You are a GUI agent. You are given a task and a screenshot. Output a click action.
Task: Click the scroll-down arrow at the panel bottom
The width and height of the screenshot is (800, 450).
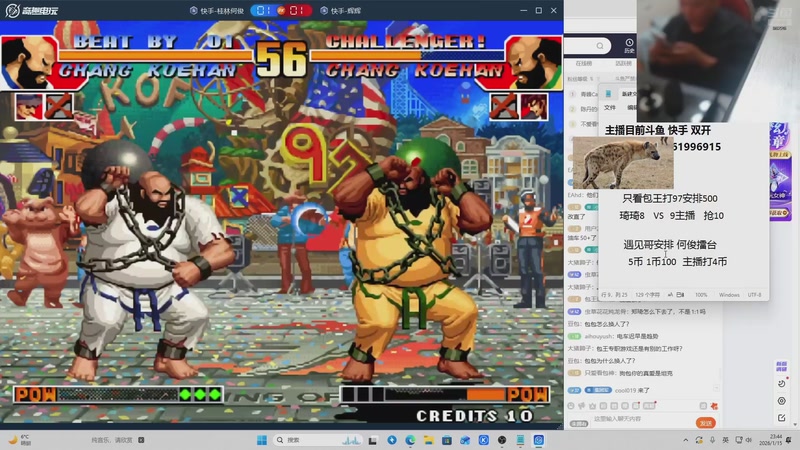coord(795,425)
